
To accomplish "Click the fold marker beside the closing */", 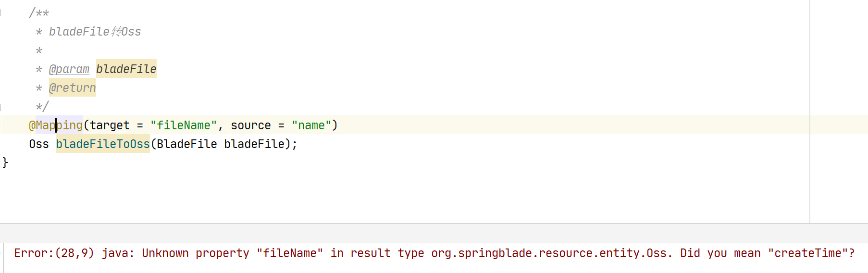I will (1, 107).
